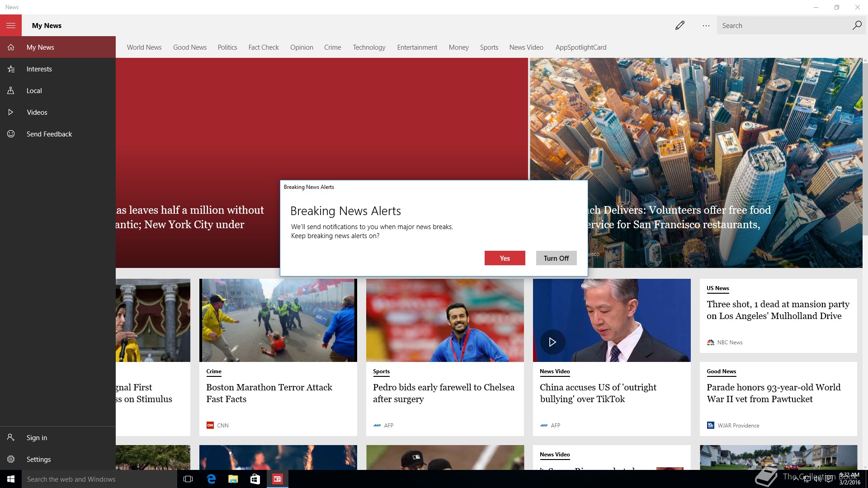Select the AppSpotlightCard tab
This screenshot has height=488, width=868.
click(581, 47)
